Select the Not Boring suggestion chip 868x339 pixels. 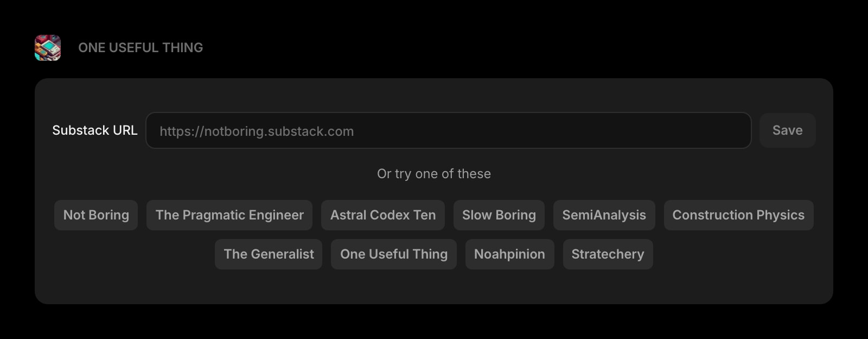coord(95,215)
